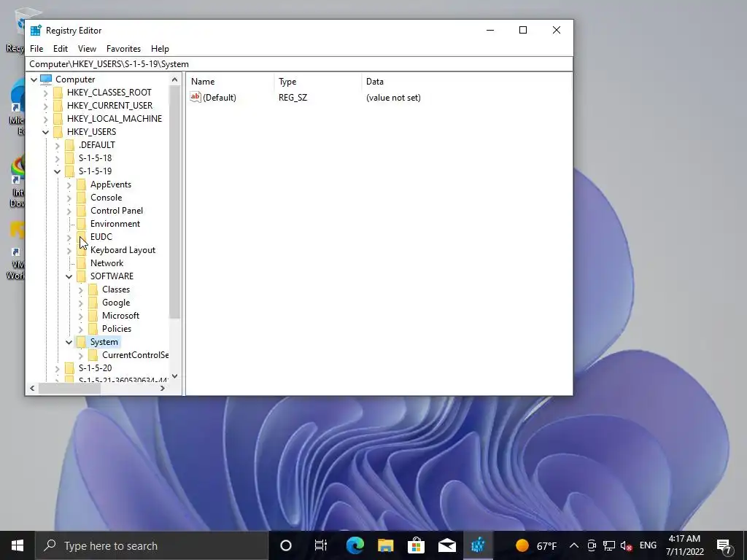Click the Registry Editor taskbar icon
This screenshot has height=560, width=747.
(478, 545)
